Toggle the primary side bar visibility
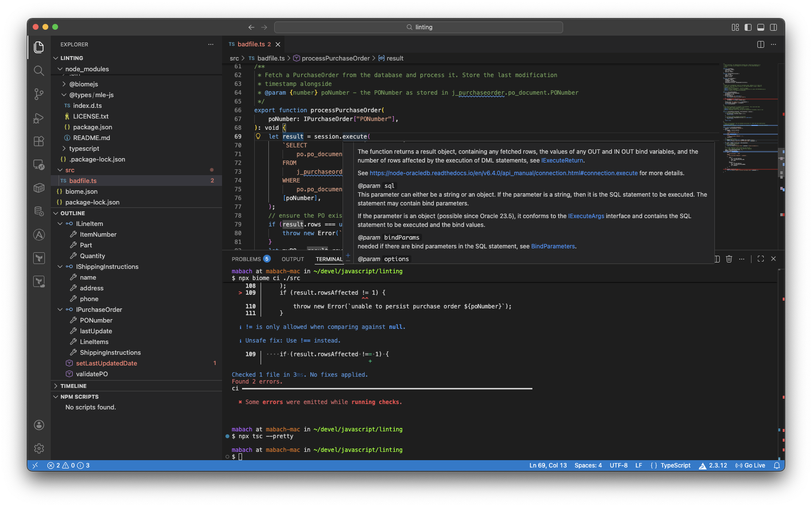 coord(748,27)
